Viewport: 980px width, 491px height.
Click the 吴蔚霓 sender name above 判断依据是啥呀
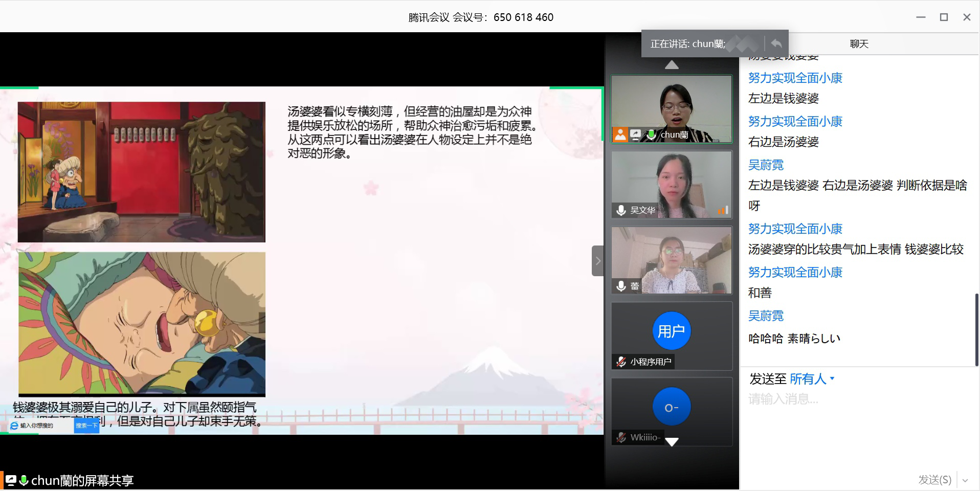[x=766, y=165]
